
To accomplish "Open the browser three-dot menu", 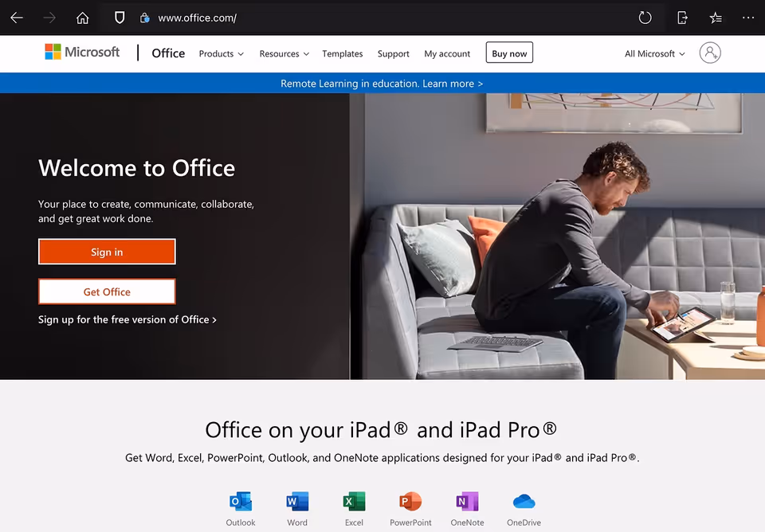I will (748, 18).
